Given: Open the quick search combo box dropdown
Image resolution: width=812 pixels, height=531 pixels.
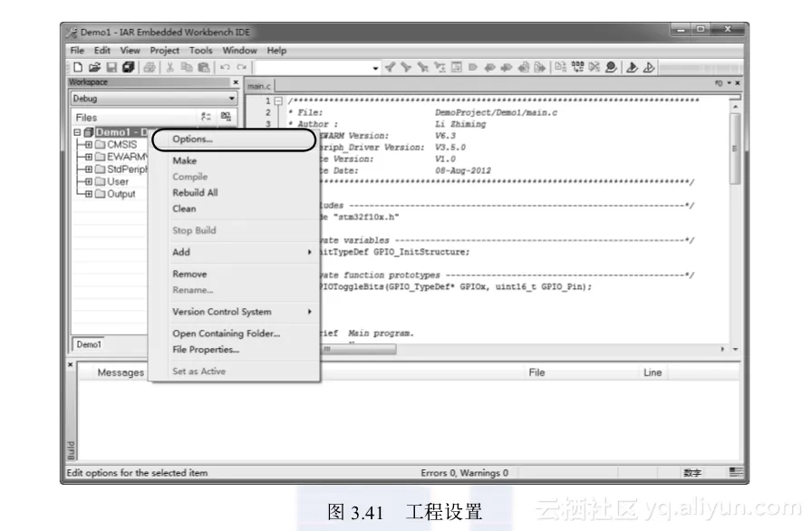Looking at the screenshot, I should 375,68.
